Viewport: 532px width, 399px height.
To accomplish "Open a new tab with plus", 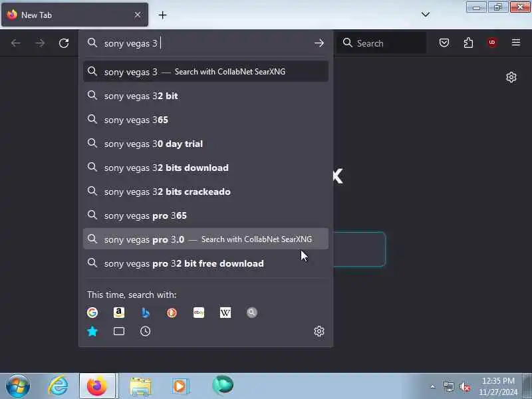I will 162,15.
